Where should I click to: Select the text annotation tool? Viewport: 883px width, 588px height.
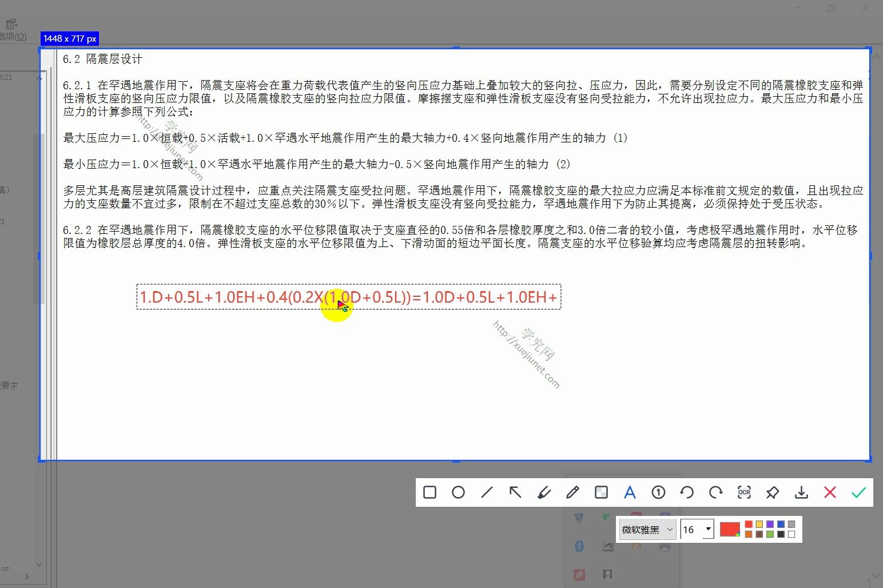(x=630, y=492)
